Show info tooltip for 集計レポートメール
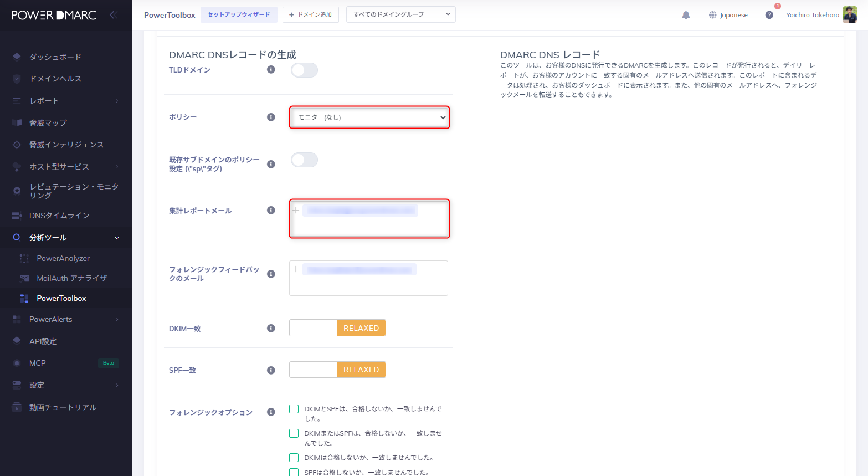Screen dimensions: 868x476 (271, 210)
